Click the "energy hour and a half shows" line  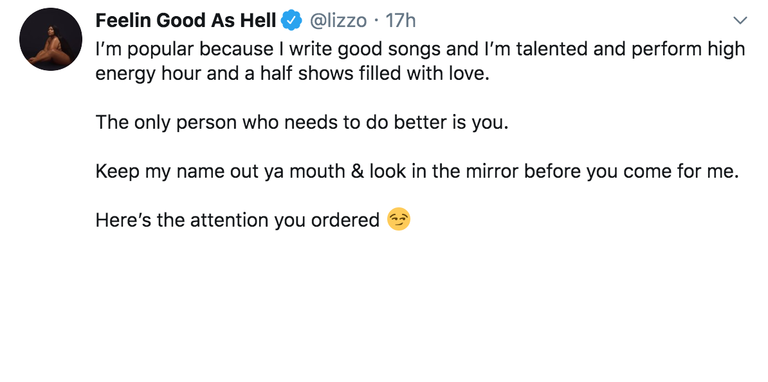292,73
